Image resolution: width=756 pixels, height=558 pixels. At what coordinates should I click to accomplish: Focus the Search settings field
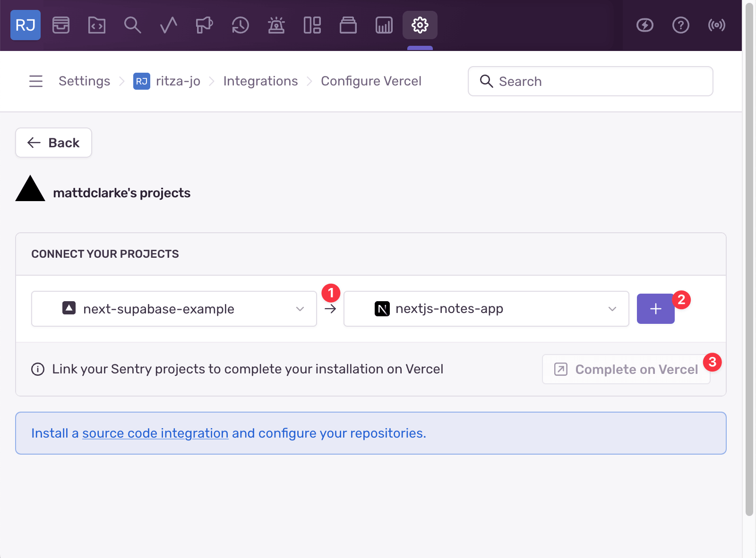pos(591,81)
